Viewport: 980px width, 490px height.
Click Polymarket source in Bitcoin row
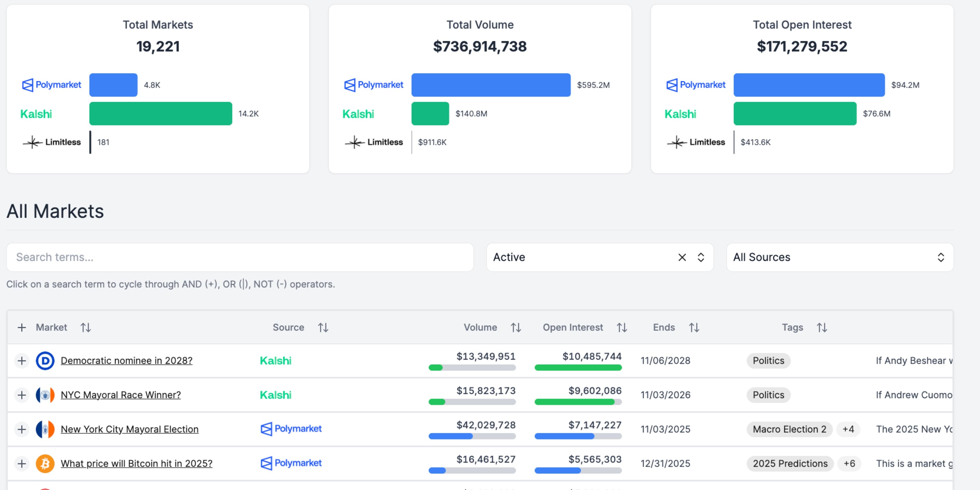pyautogui.click(x=291, y=463)
